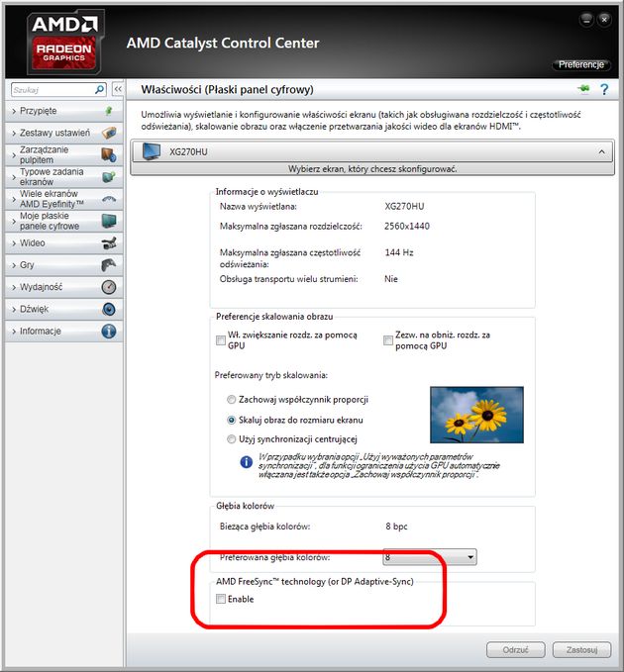Image resolution: width=624 pixels, height=672 pixels.
Task: Click the 144 Hz refresh rate value
Action: (x=399, y=252)
